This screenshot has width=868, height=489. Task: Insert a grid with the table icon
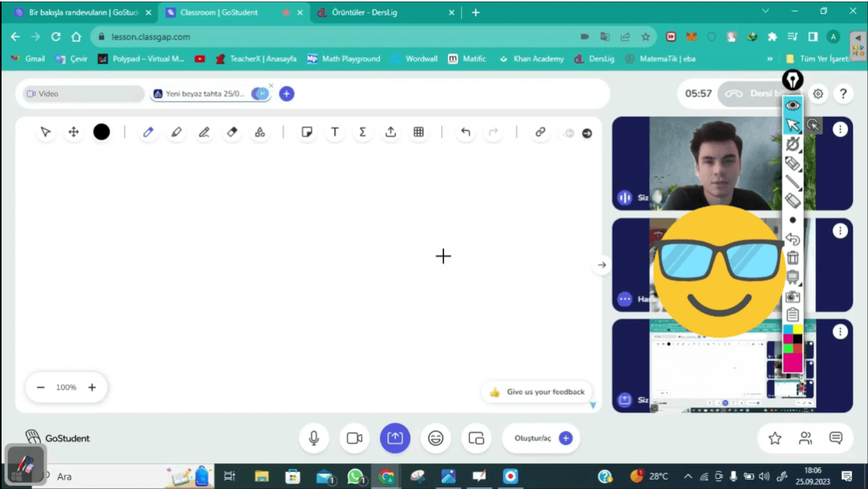(x=419, y=132)
